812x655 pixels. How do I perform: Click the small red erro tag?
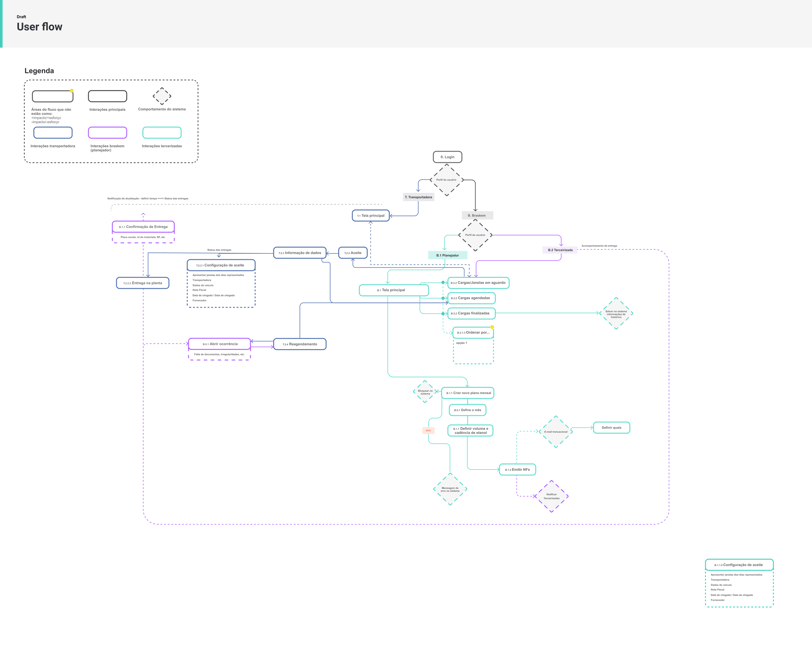point(428,430)
